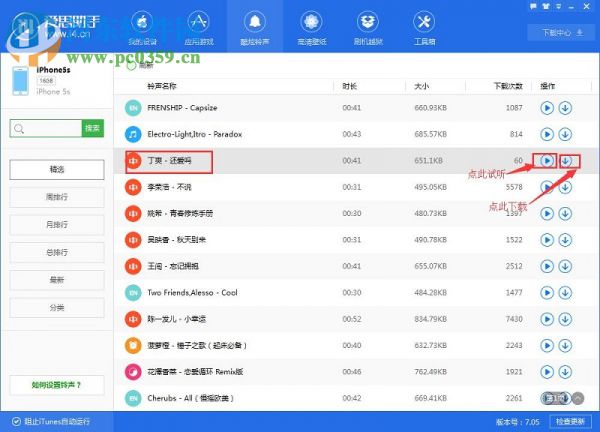Download the 恋爱循环 Remix版 ringtone

click(565, 372)
